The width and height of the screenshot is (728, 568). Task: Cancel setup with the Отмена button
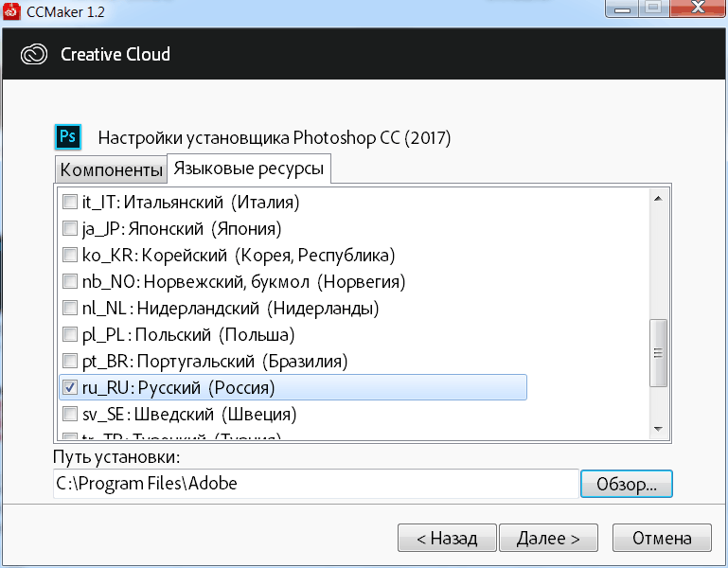point(662,539)
